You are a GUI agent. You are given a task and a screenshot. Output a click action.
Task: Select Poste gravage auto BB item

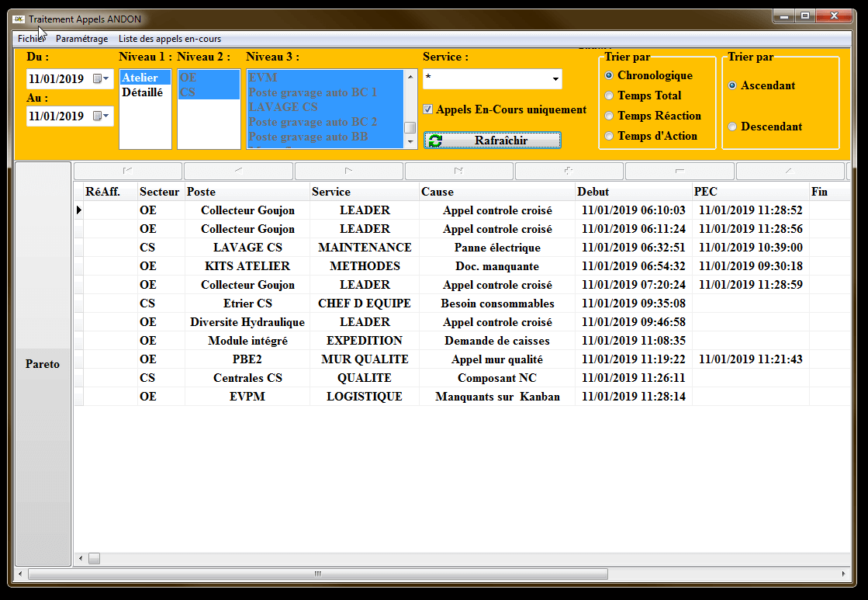pyautogui.click(x=326, y=137)
